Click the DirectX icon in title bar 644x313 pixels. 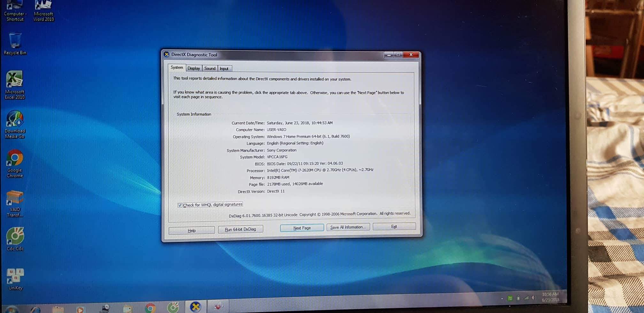166,54
